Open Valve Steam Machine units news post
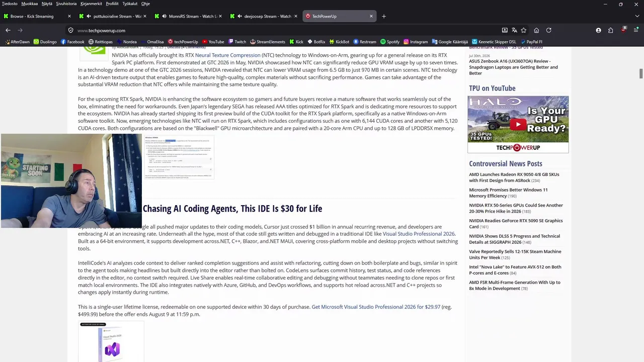 [515, 254]
